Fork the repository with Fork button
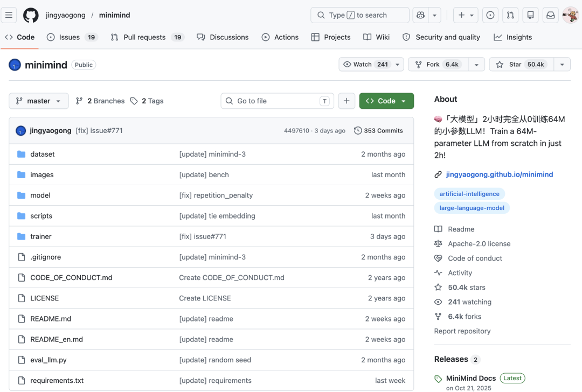This screenshot has height=392, width=582. (x=438, y=65)
